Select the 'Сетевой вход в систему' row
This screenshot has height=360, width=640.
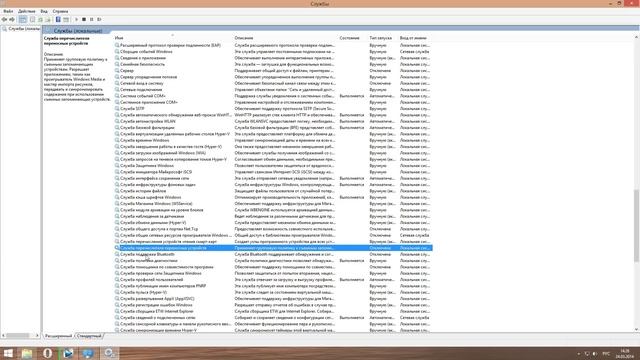[273, 83]
